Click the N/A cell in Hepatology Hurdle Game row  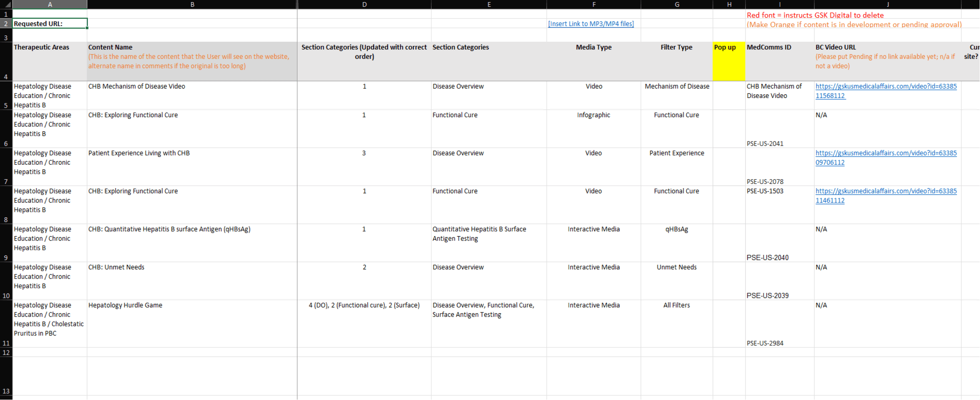[x=887, y=324]
